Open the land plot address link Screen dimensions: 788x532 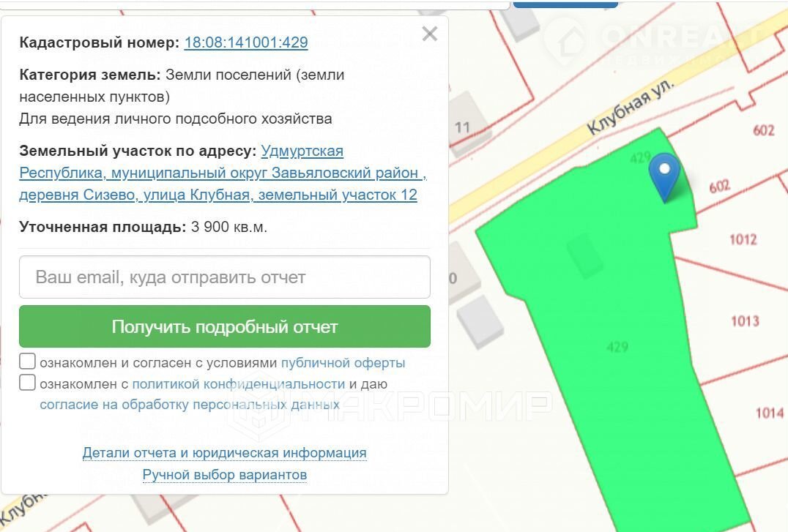coord(218,173)
